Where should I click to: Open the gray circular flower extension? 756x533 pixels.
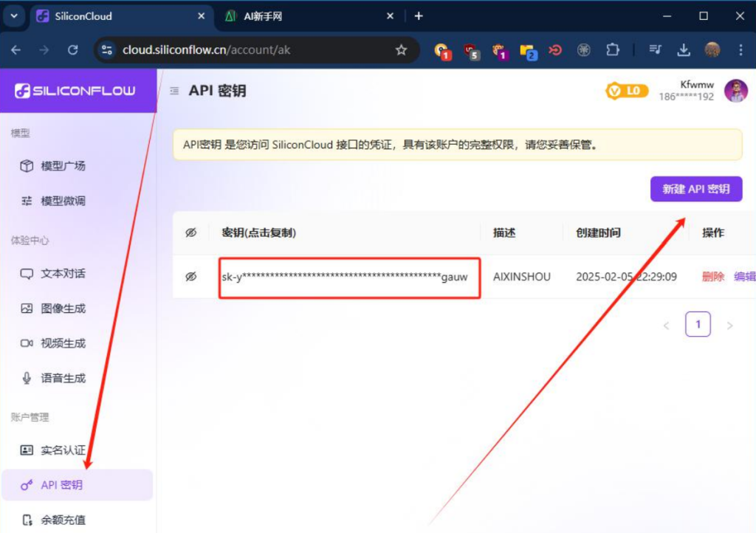tap(584, 49)
